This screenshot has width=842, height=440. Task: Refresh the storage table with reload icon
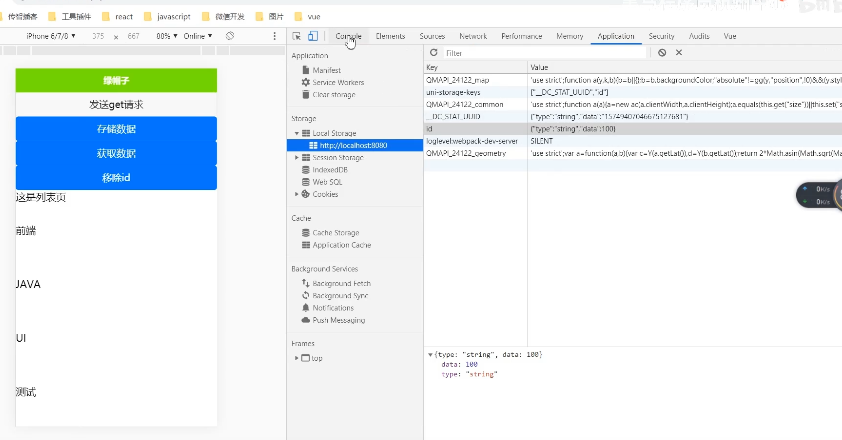coord(433,53)
